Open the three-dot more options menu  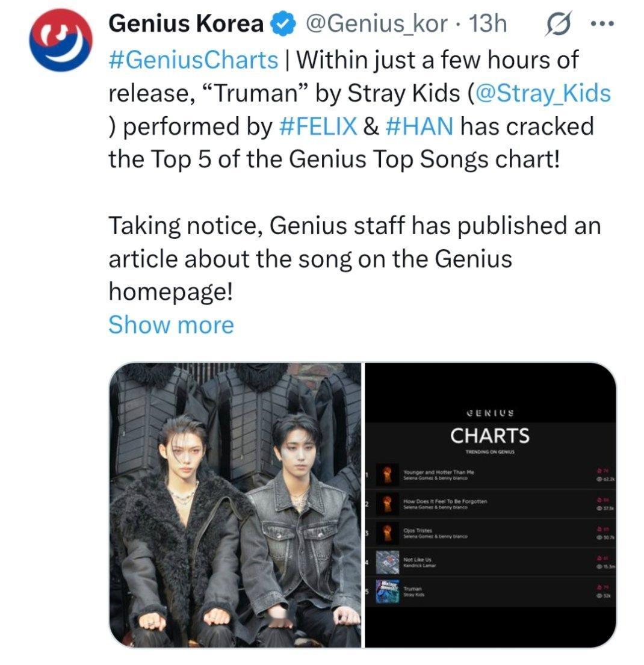pos(602,23)
